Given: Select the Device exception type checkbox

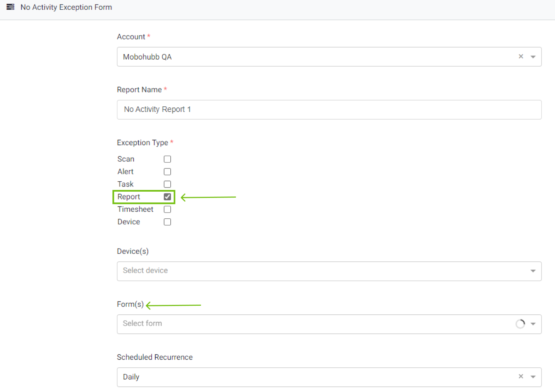Looking at the screenshot, I should click(167, 222).
